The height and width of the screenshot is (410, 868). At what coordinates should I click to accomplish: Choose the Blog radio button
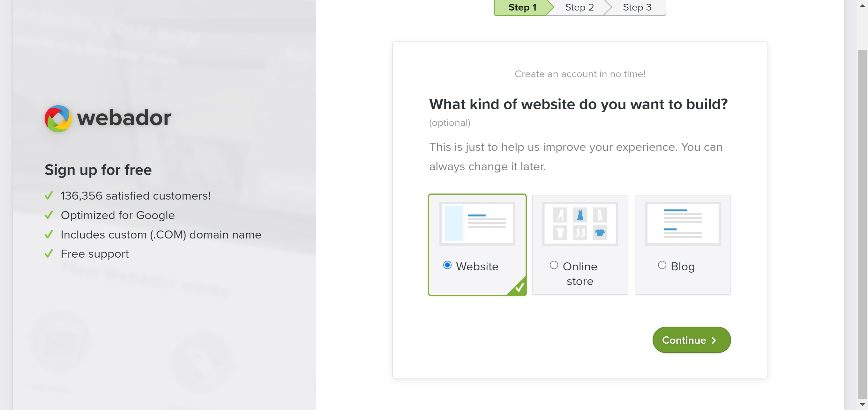[x=662, y=265]
